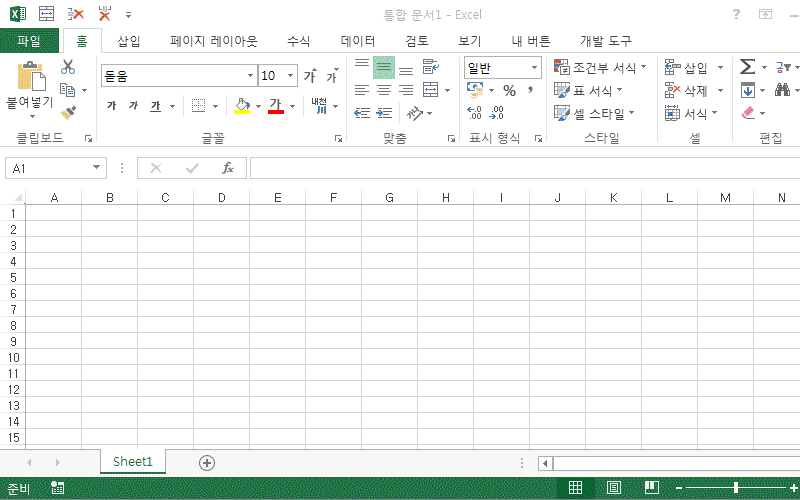Click the text orientation icon
Viewport: 800px width, 500px height.
click(415, 113)
